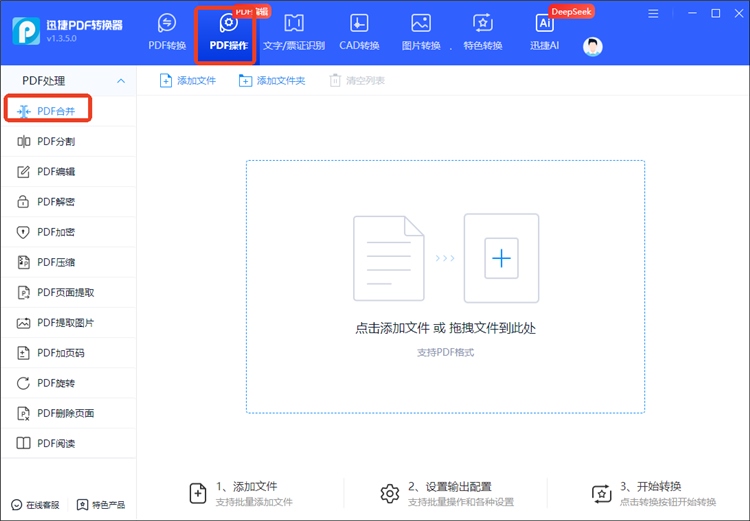Viewport: 750px width, 521px height.
Task: Click the 添加文件 button
Action: tap(188, 80)
